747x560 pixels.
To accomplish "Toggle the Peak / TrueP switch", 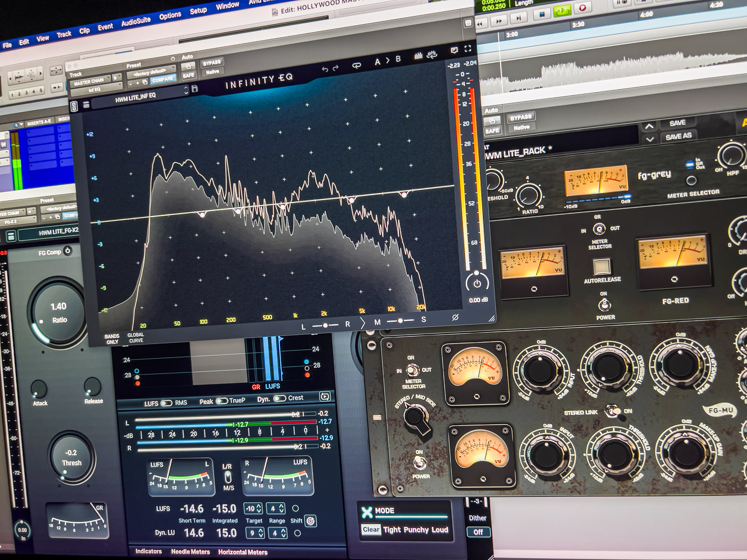I will [x=221, y=401].
